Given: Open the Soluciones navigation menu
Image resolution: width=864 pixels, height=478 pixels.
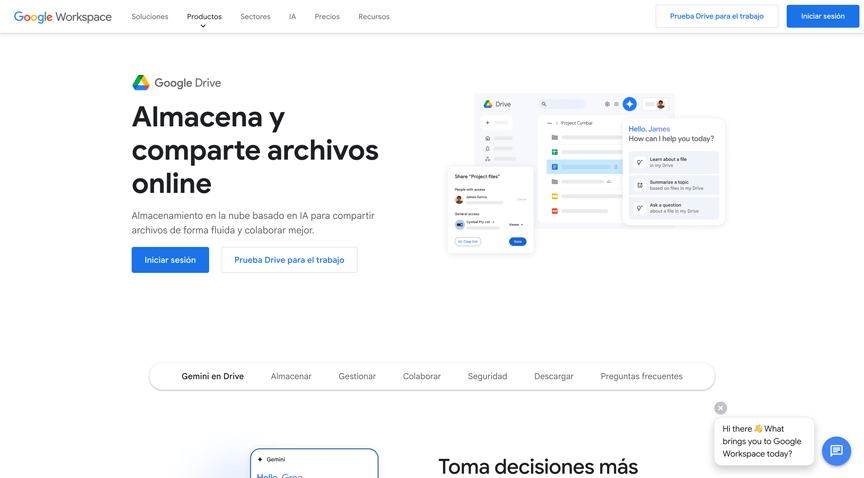Looking at the screenshot, I should click(149, 17).
